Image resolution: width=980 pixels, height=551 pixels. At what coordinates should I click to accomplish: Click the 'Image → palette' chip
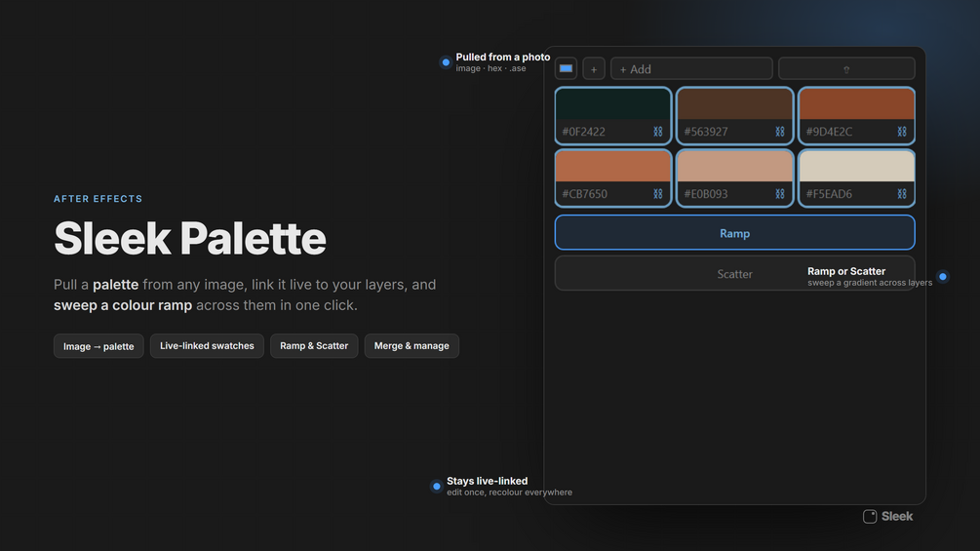(x=98, y=346)
